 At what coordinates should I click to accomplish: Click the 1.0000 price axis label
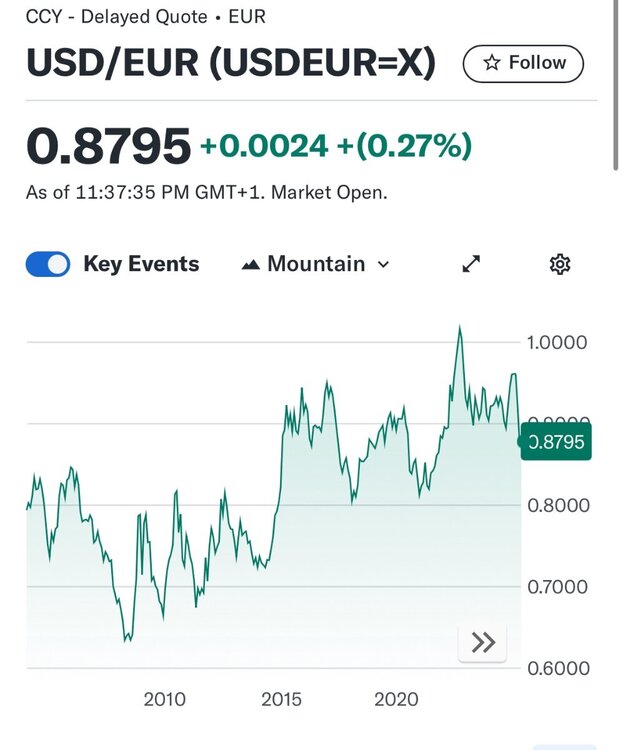coord(557,342)
